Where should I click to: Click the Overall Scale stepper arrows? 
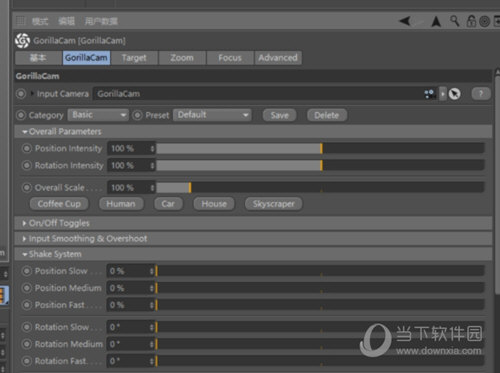pyautogui.click(x=152, y=188)
